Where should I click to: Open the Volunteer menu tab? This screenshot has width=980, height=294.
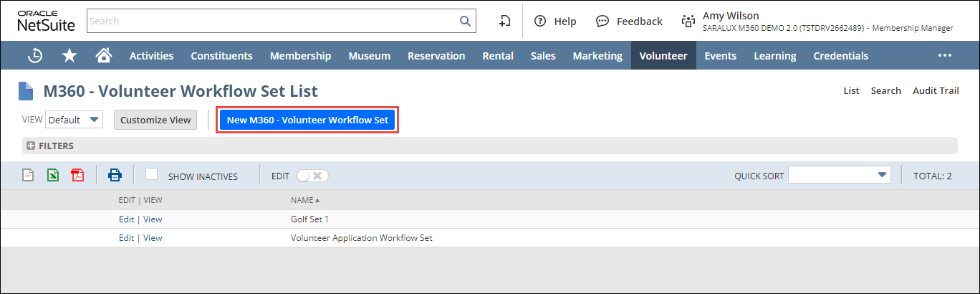pos(663,56)
